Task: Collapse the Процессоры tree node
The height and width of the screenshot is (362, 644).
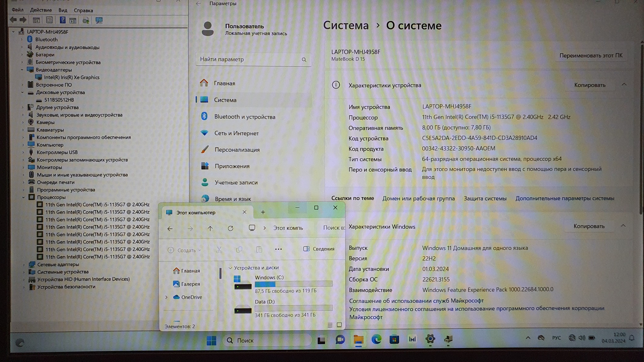Action: click(24, 197)
